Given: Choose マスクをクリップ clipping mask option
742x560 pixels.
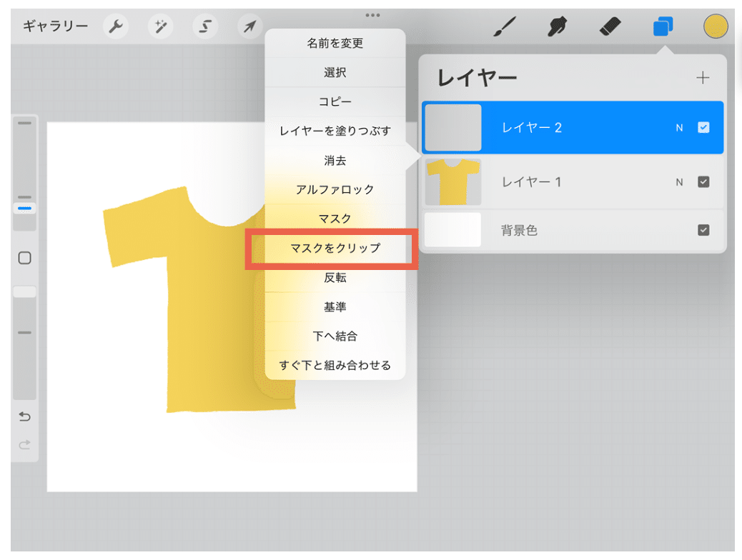Looking at the screenshot, I should coord(335,248).
